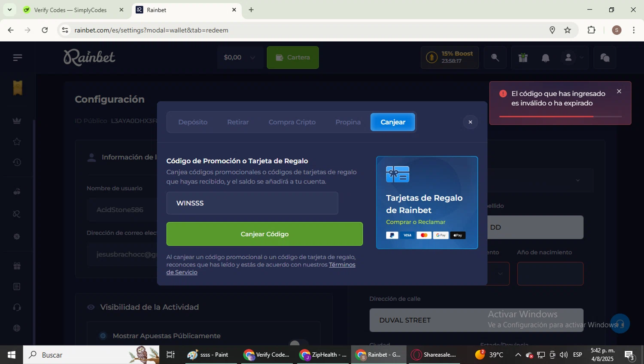
Task: Open the hamburger menu in Rainbet header
Action: (x=17, y=58)
